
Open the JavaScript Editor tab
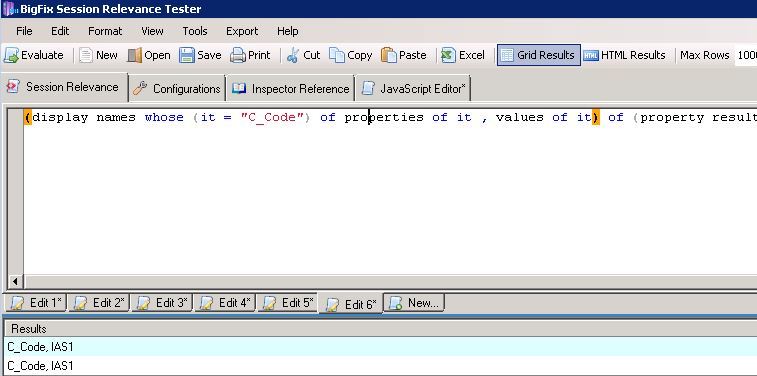pos(413,89)
